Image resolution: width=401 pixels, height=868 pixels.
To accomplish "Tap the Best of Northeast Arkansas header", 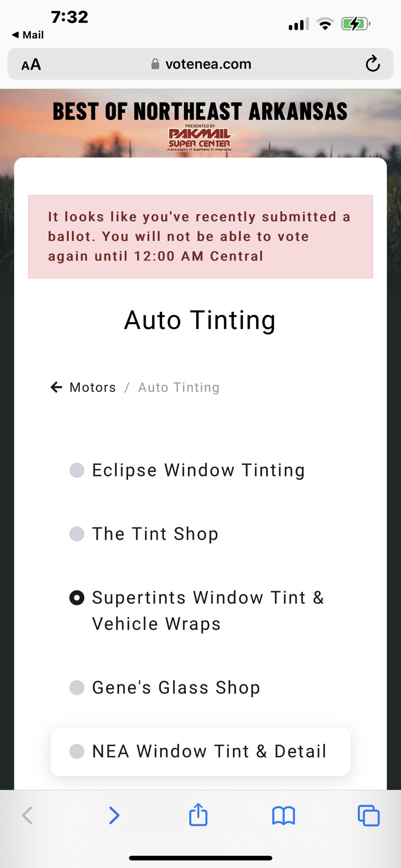I will (x=200, y=111).
